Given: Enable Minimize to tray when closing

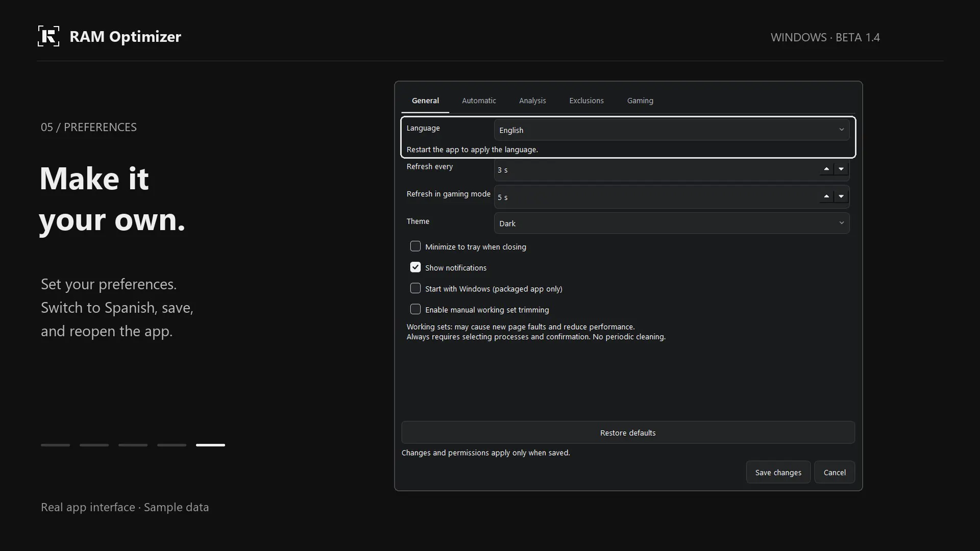Looking at the screenshot, I should coord(415,246).
